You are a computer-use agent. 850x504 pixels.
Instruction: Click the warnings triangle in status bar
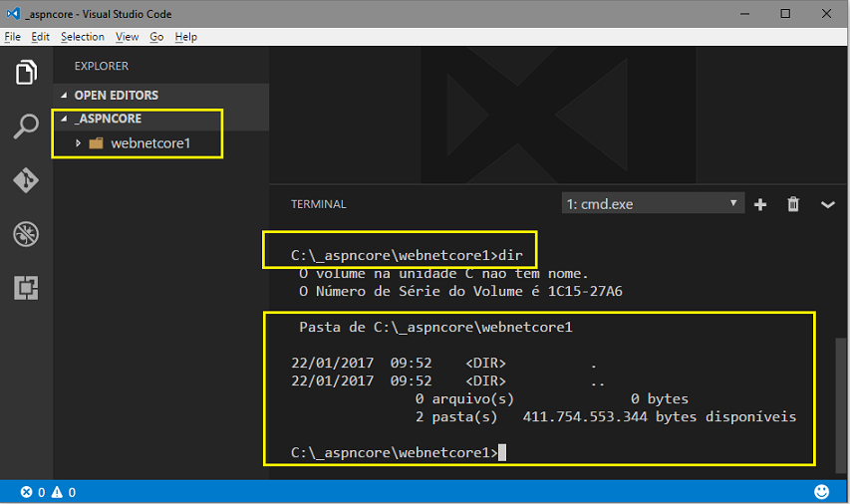tap(57, 492)
